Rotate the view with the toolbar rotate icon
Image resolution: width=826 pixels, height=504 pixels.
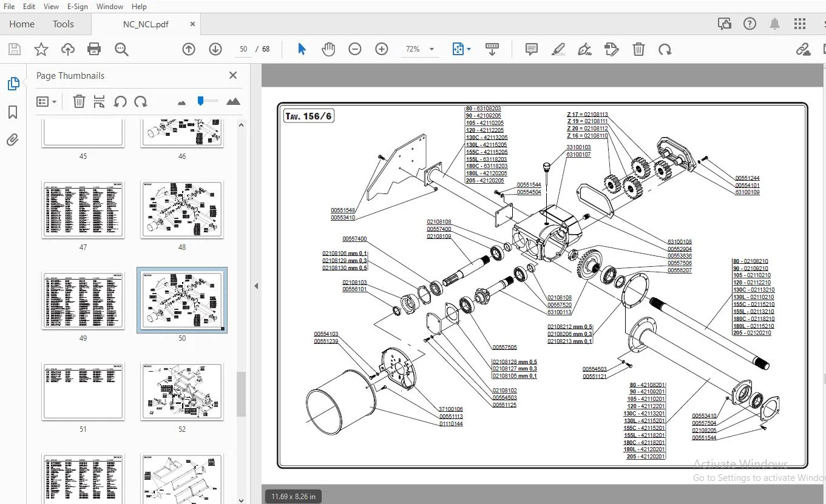(x=665, y=49)
